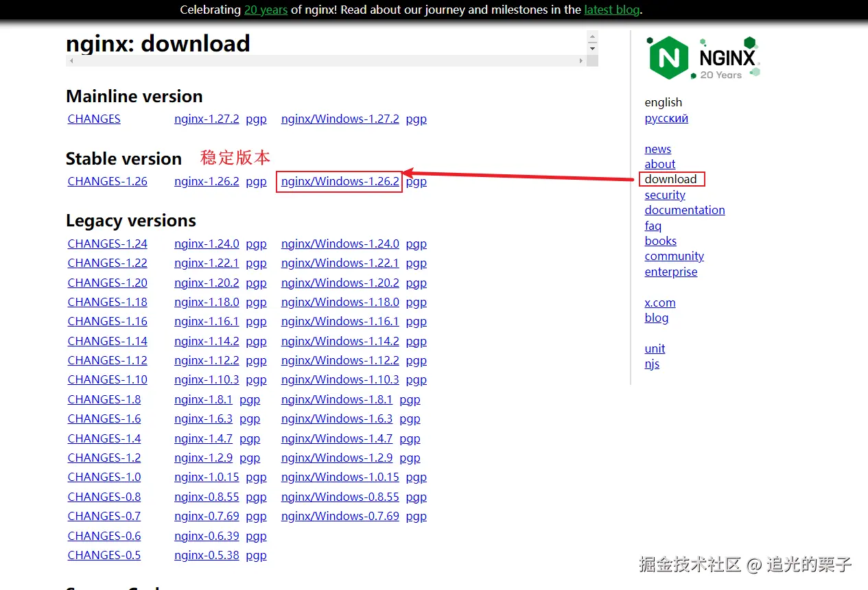This screenshot has width=868, height=590.
Task: Open CHANGES-1.14 link
Action: (x=107, y=341)
